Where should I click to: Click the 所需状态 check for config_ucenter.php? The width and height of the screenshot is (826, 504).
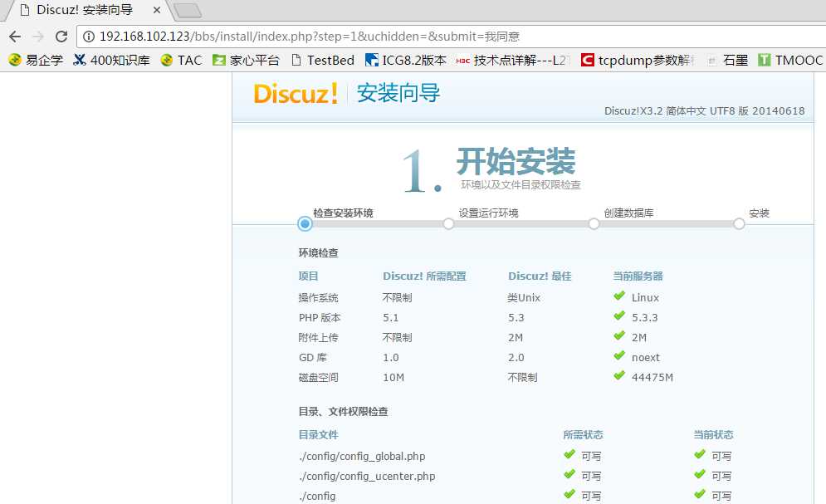tap(569, 474)
